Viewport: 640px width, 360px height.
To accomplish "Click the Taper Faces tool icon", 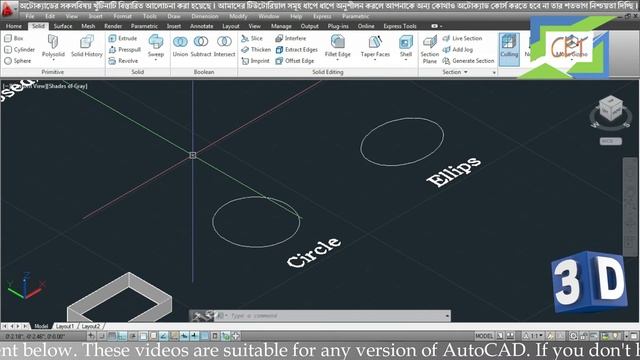I will 375,42.
